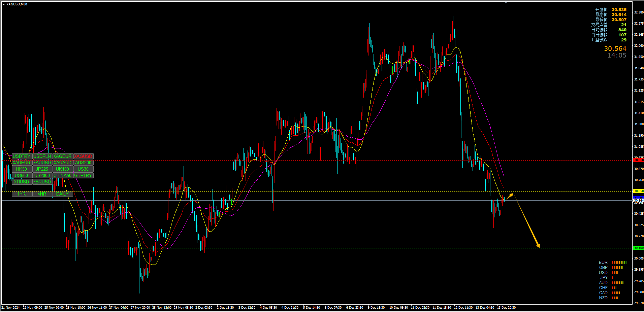Image resolution: width=644 pixels, height=312 pixels.
Task: Click the 14:05 clock readout
Action: 617,56
